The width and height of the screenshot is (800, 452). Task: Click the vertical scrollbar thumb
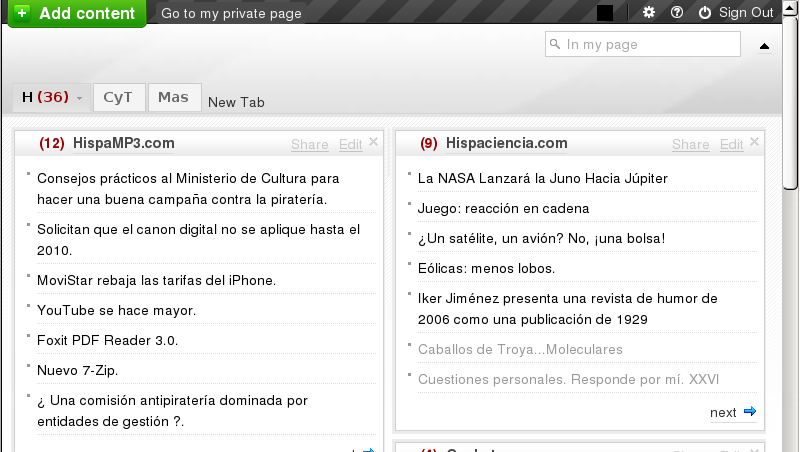click(x=790, y=103)
